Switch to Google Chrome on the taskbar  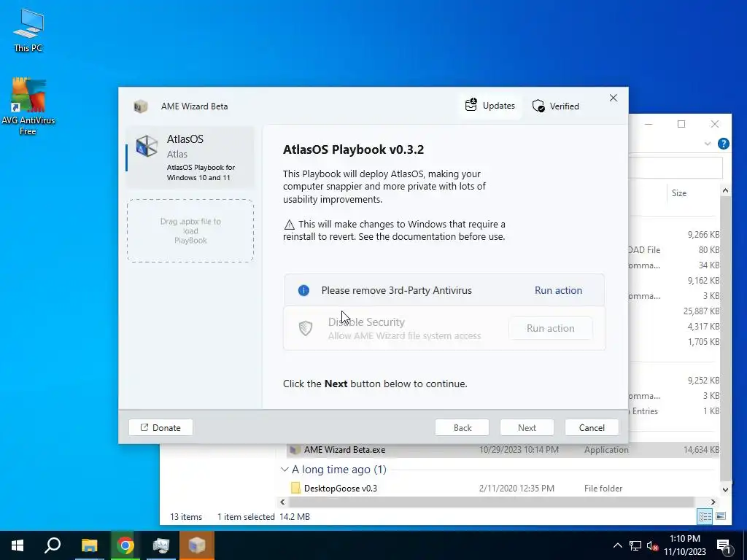click(x=125, y=545)
